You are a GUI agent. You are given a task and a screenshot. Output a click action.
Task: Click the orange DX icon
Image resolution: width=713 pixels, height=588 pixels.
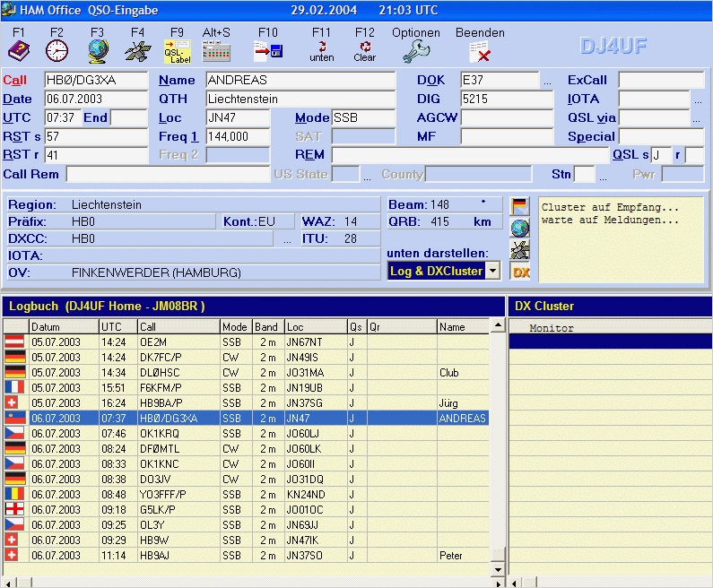pos(521,272)
